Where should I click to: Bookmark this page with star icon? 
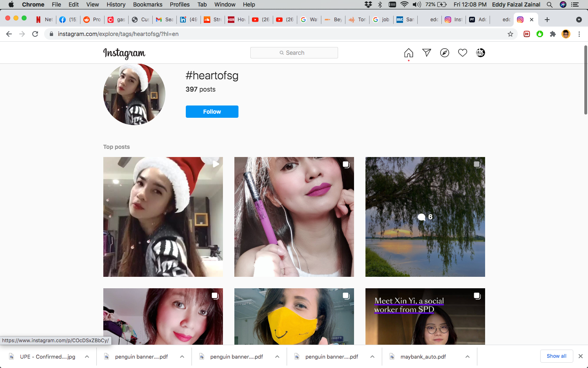510,34
